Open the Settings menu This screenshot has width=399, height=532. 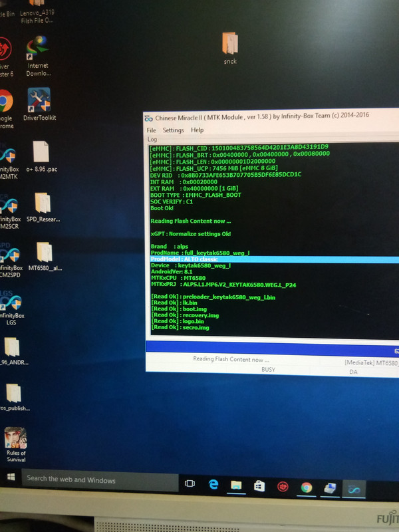coord(173,130)
